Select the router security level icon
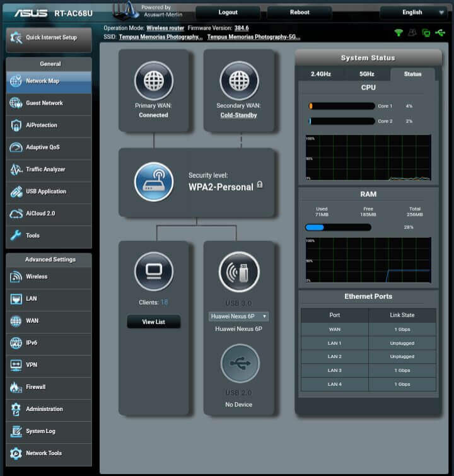 tap(154, 182)
